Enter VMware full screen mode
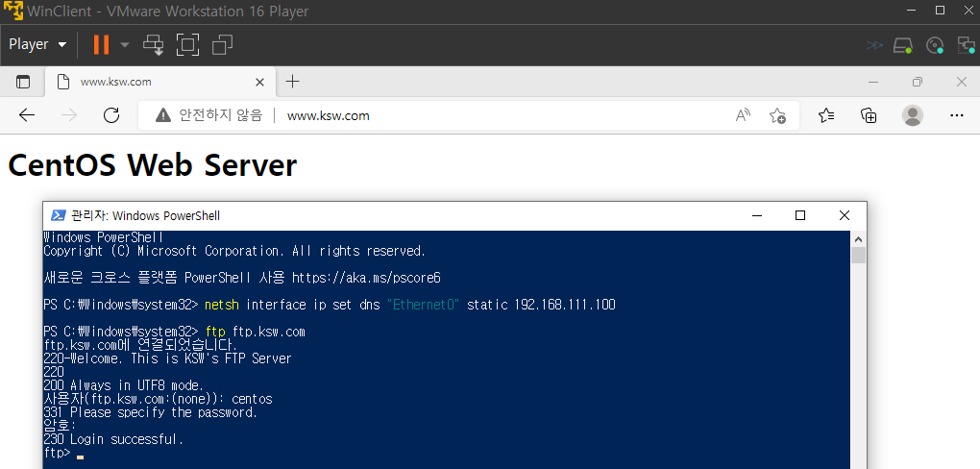Image resolution: width=980 pixels, height=469 pixels. 187,44
